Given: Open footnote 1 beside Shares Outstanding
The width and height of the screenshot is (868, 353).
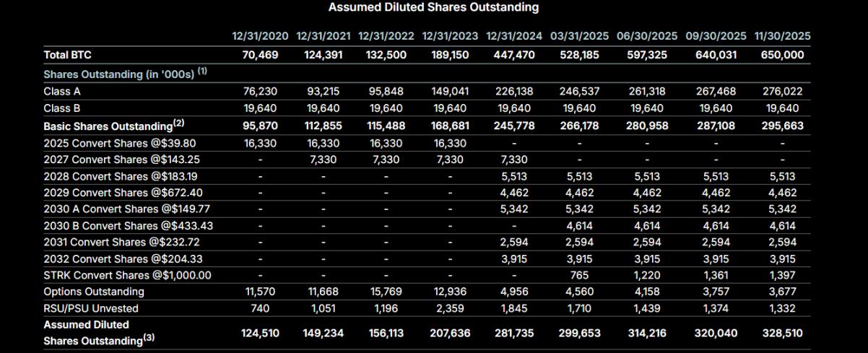Looking at the screenshot, I should pyautogui.click(x=203, y=71).
